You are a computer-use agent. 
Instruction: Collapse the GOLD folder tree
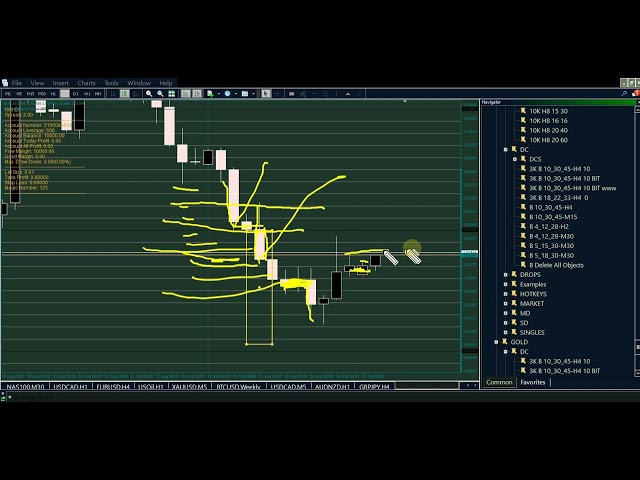click(x=497, y=342)
